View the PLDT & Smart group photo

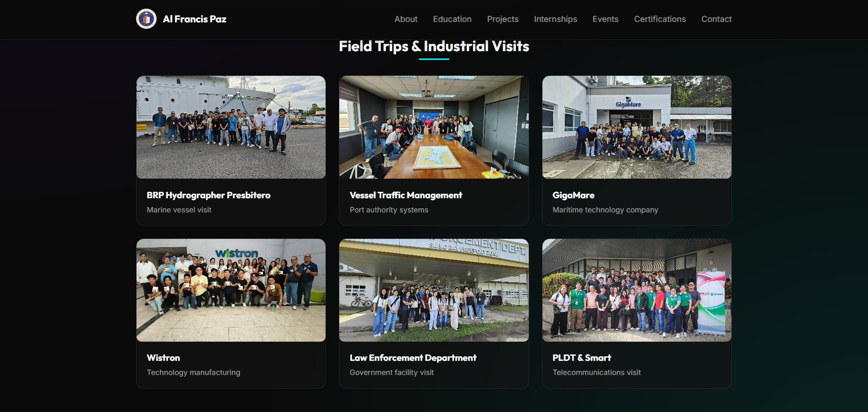tap(637, 290)
